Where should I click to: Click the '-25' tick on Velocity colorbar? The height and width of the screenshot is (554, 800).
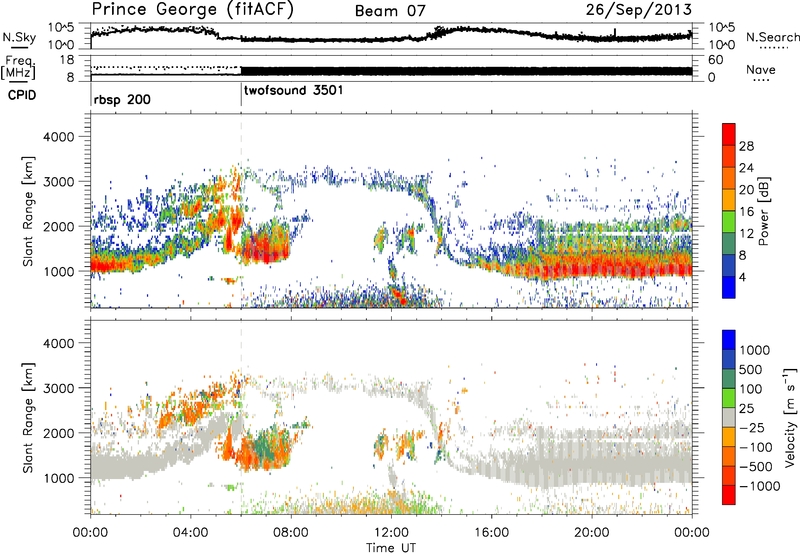(752, 427)
